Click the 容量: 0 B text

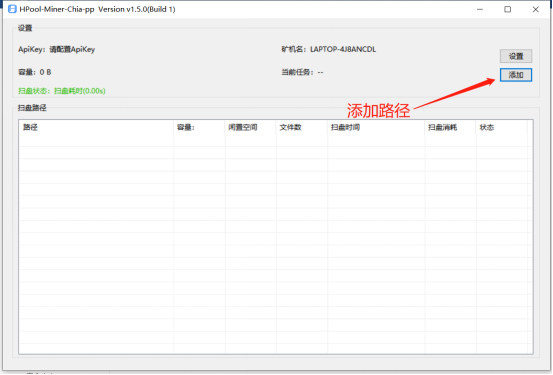point(35,72)
